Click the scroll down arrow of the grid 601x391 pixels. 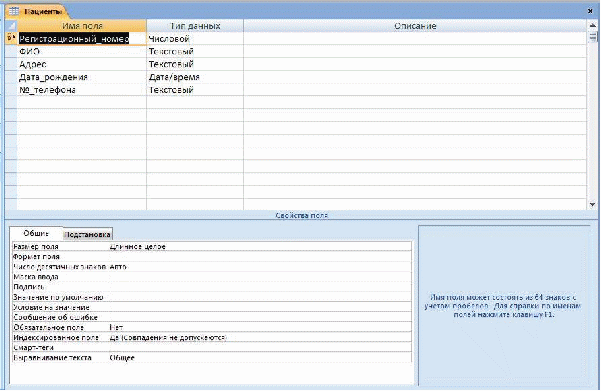coord(593,205)
